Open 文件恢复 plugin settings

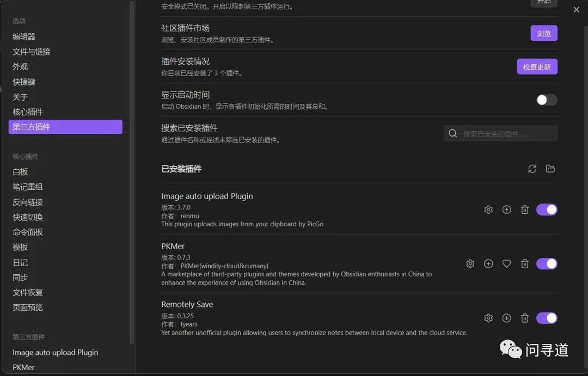(x=66, y=292)
